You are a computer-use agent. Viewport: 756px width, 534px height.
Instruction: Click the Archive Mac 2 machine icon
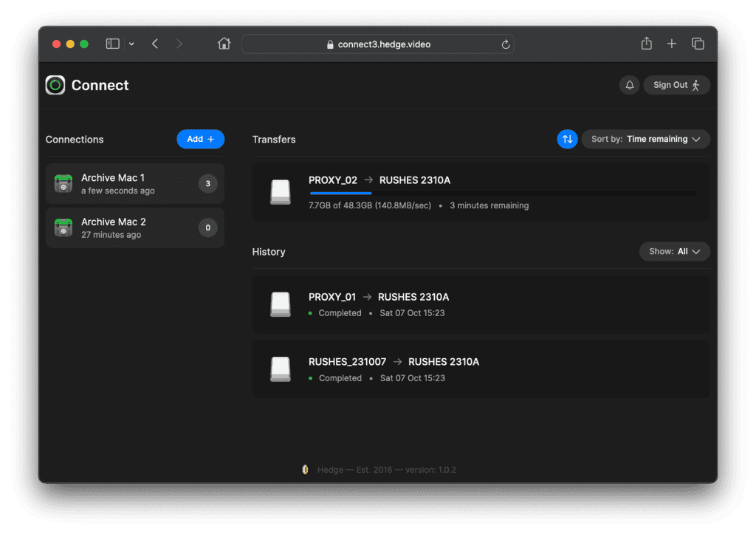(x=64, y=228)
